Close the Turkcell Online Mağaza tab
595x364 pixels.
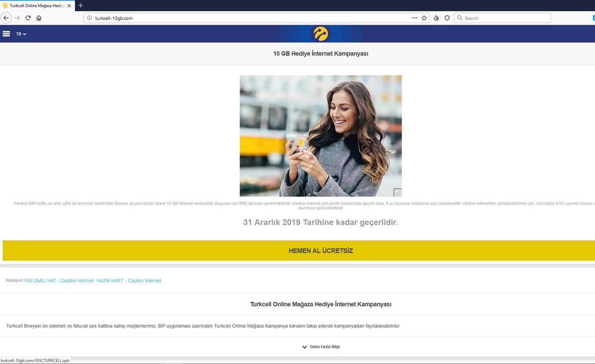pyautogui.click(x=69, y=5)
